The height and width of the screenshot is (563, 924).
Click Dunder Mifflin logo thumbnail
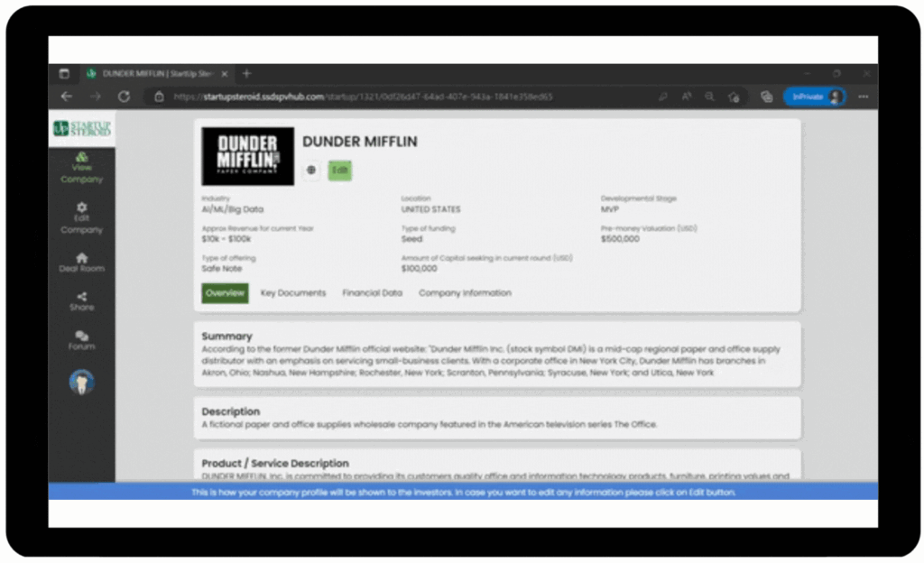pos(247,156)
